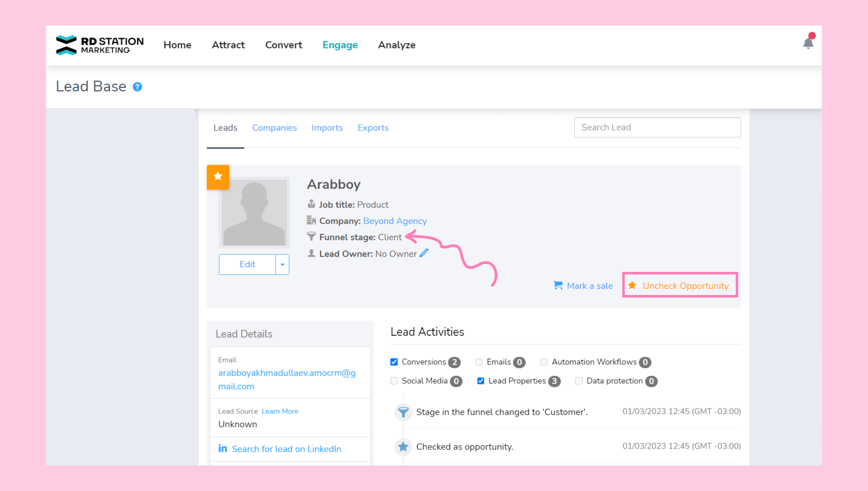This screenshot has width=868, height=491.
Task: Click the star icon on opportunity activity
Action: 403,446
